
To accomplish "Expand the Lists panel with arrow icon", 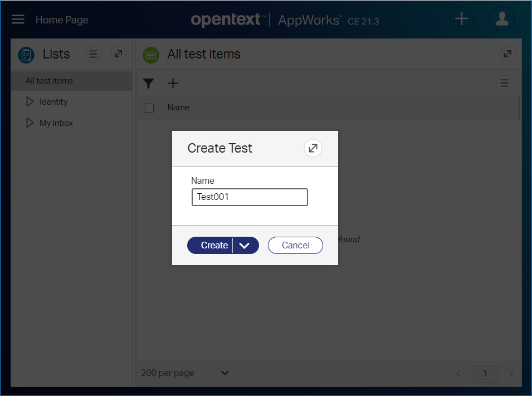I will [x=118, y=54].
